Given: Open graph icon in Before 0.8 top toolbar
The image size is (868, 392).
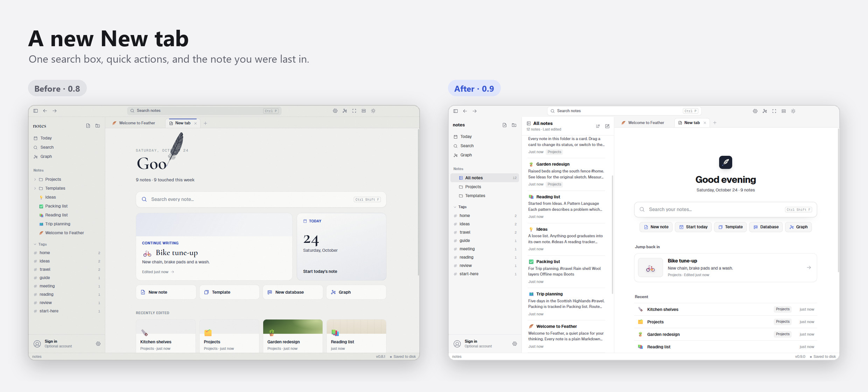Looking at the screenshot, I should pos(345,111).
